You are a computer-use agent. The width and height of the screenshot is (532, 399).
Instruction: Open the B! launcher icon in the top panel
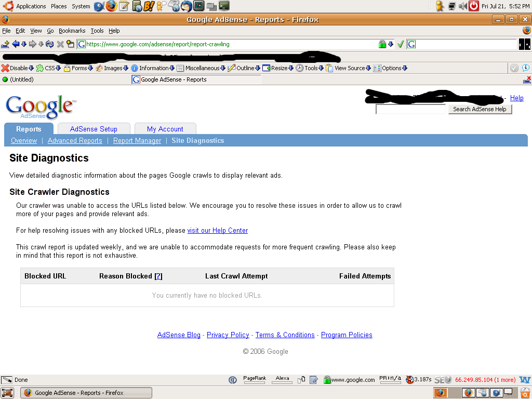click(149, 6)
